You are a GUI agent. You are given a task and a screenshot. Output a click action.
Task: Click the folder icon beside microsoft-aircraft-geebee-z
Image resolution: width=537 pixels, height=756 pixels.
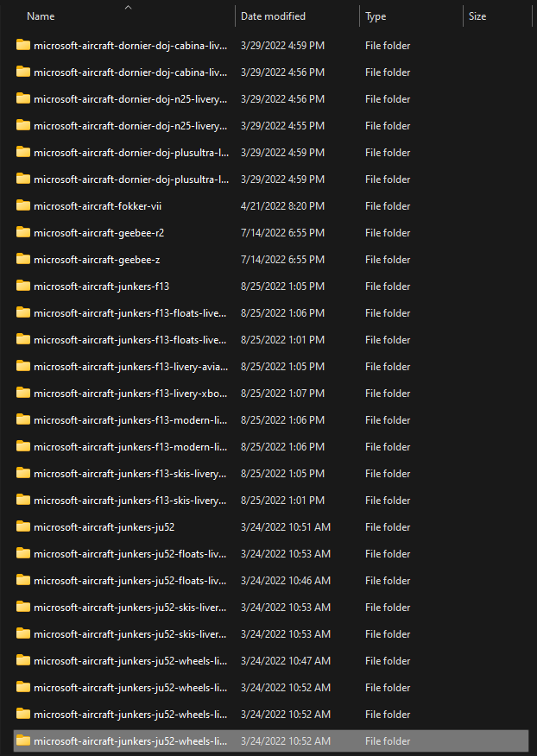point(23,260)
